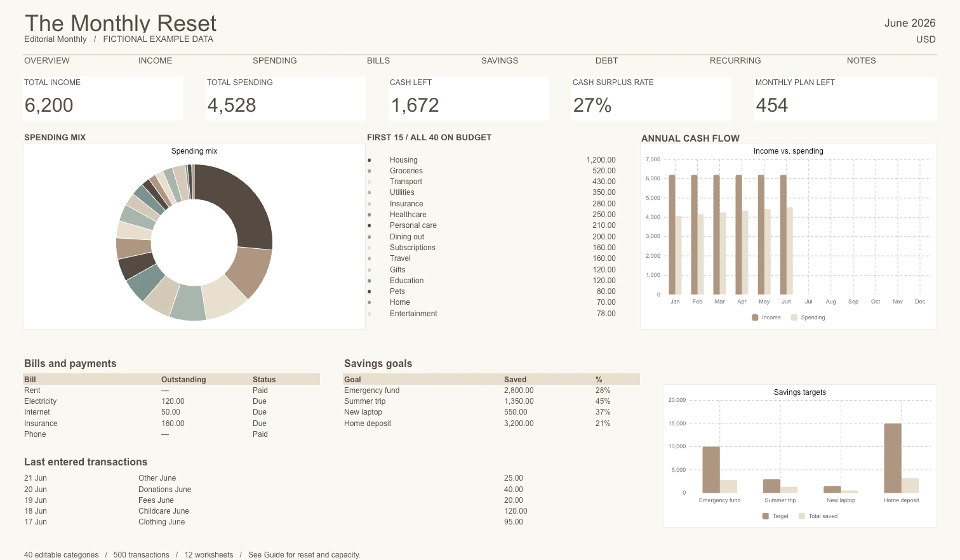
Task: Click the 21 Jun transaction date
Action: [36, 478]
